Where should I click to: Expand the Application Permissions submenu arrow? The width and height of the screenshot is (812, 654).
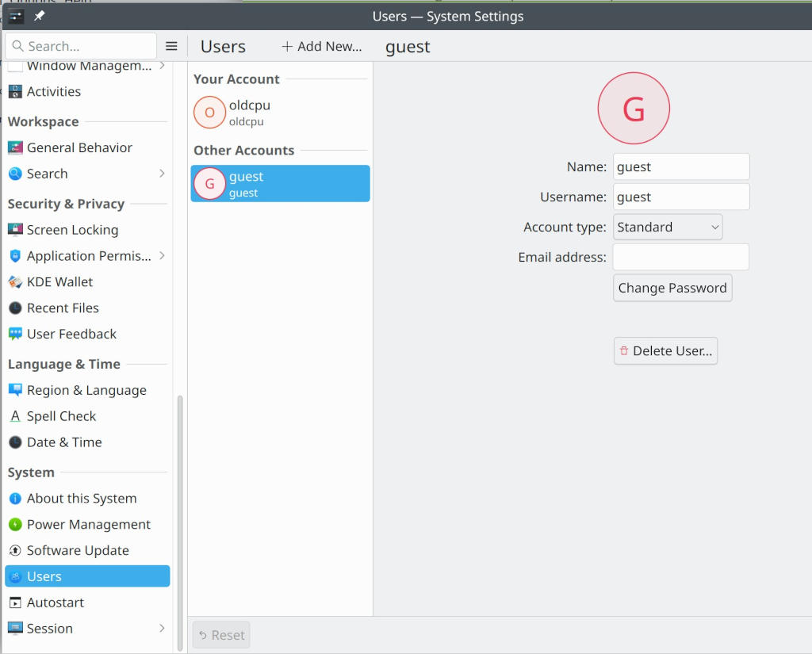coord(162,255)
